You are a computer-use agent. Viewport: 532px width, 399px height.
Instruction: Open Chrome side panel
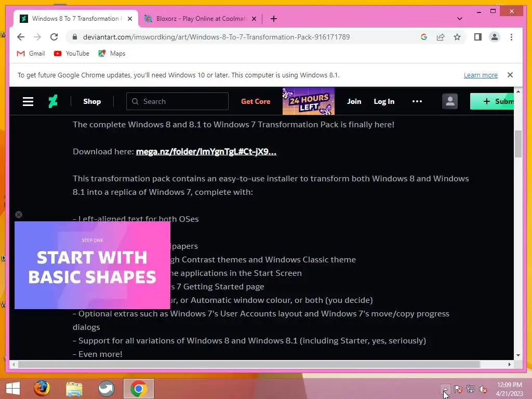pos(478,37)
